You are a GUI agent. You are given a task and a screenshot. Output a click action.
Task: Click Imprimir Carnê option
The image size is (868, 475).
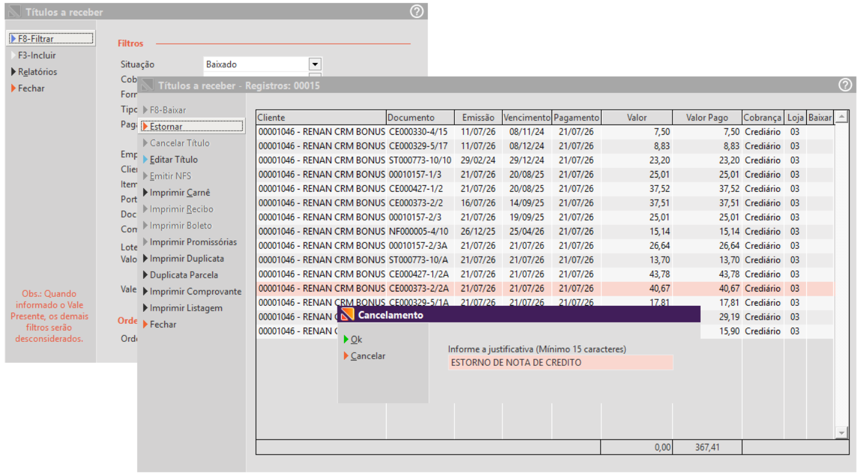(x=180, y=193)
